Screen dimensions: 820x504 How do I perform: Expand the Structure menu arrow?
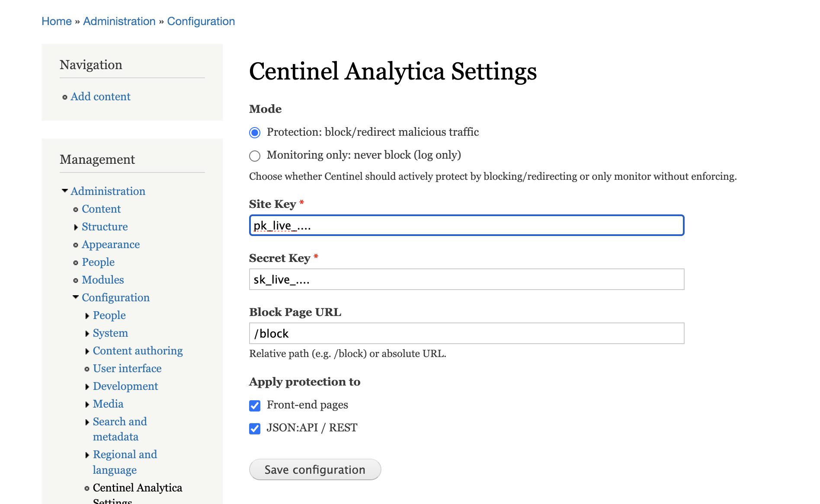pyautogui.click(x=76, y=227)
